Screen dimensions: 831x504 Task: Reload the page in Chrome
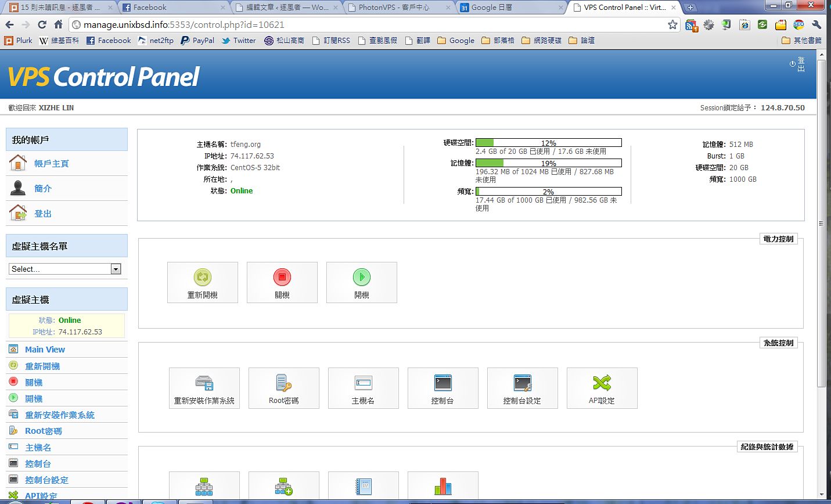pos(42,24)
